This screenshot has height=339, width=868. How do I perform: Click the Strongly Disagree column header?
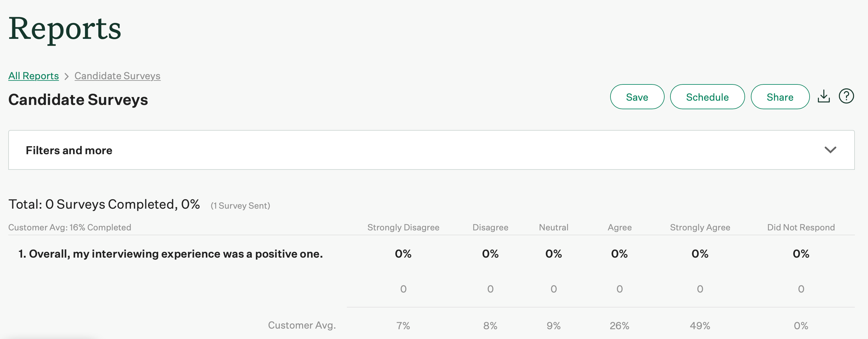pos(403,227)
